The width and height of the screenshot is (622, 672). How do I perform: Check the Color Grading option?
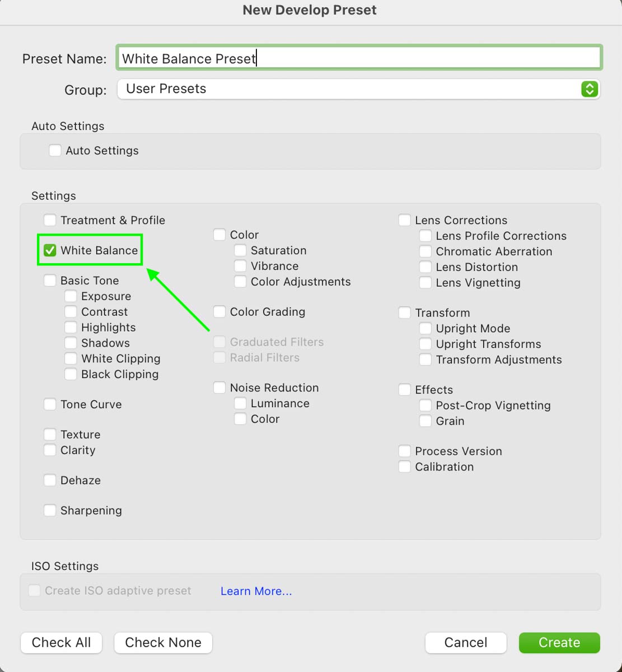point(219,312)
